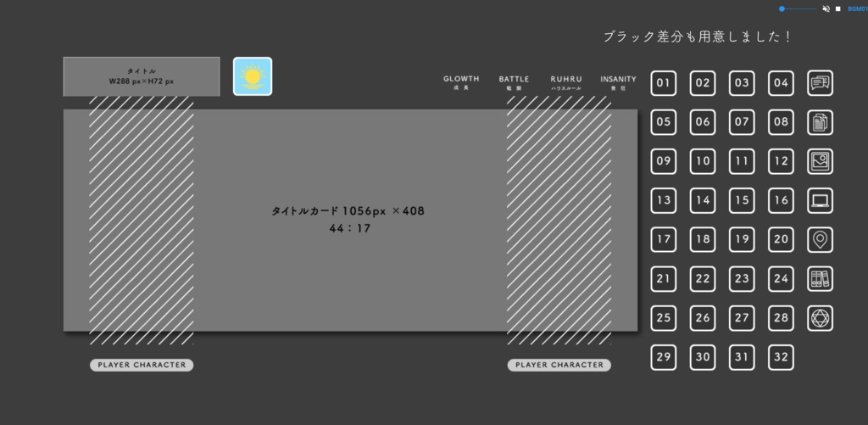Image resolution: width=868 pixels, height=425 pixels.
Task: Click numbered button 11
Action: click(742, 161)
